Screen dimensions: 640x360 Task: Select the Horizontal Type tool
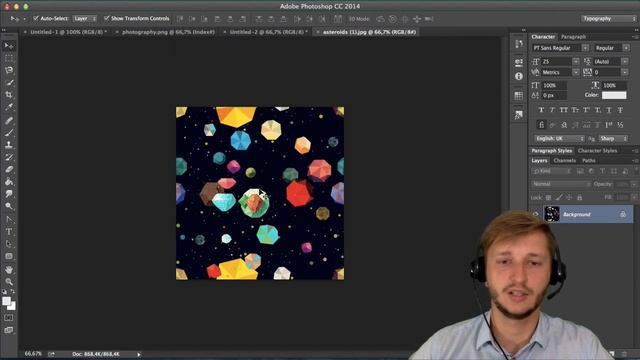coord(9,232)
